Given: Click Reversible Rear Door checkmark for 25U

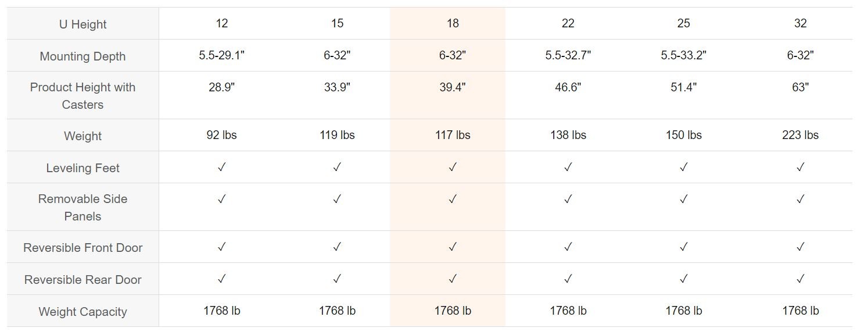Looking at the screenshot, I should [683, 279].
